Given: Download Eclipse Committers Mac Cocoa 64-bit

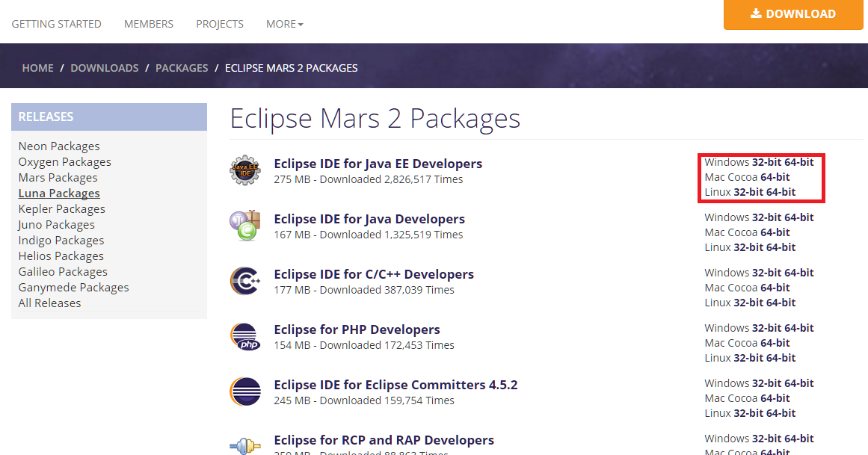Looking at the screenshot, I should [775, 398].
